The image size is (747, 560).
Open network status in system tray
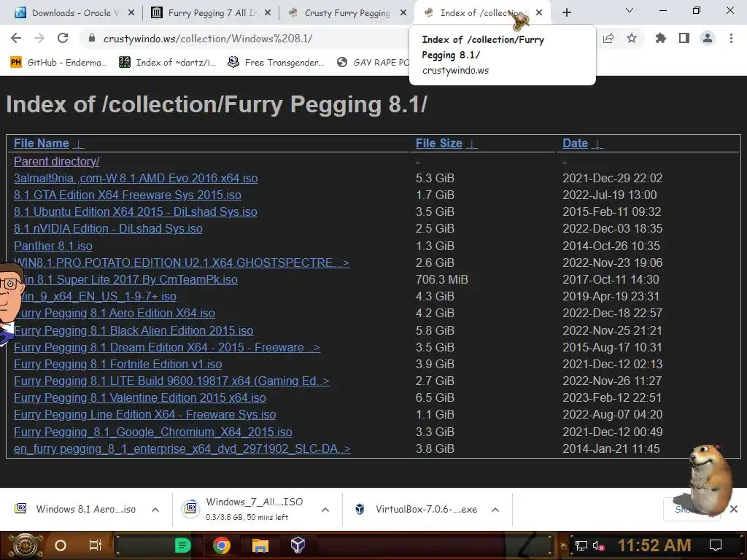pyautogui.click(x=581, y=545)
